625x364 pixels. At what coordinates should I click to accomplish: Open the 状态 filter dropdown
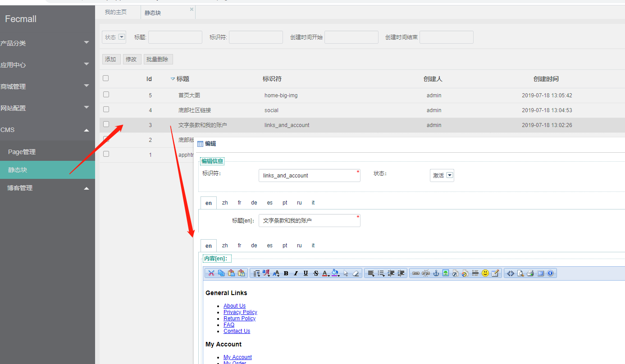(114, 37)
